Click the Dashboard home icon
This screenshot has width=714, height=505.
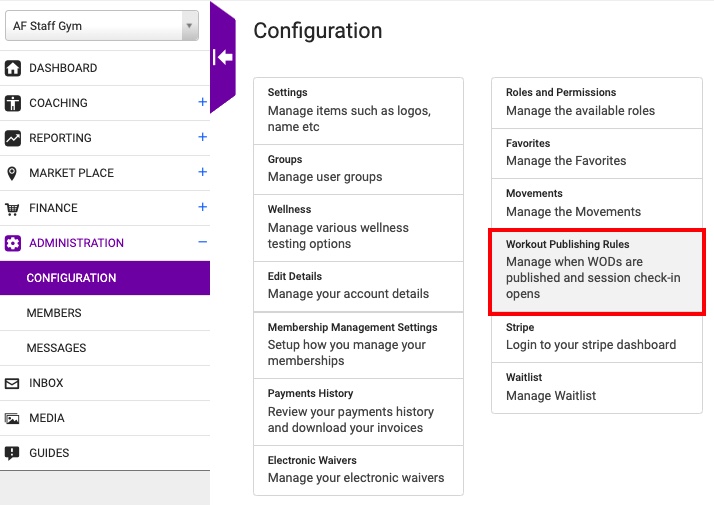click(13, 68)
